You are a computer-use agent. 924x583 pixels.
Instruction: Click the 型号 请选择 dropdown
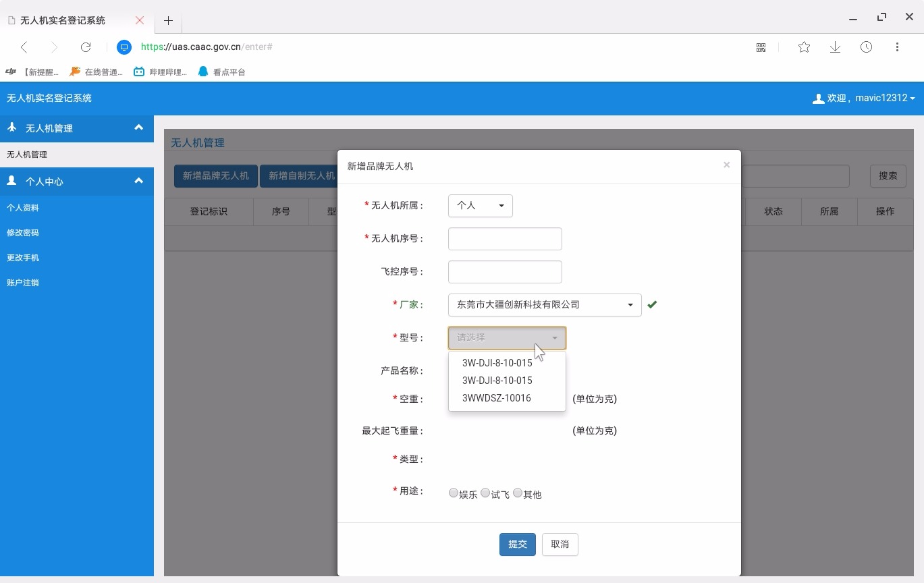click(507, 338)
